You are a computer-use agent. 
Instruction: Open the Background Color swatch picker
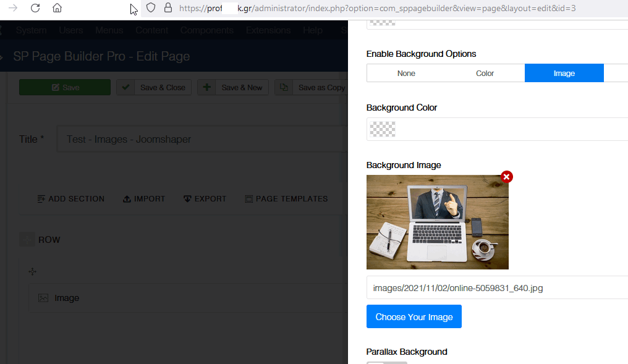[x=383, y=129]
